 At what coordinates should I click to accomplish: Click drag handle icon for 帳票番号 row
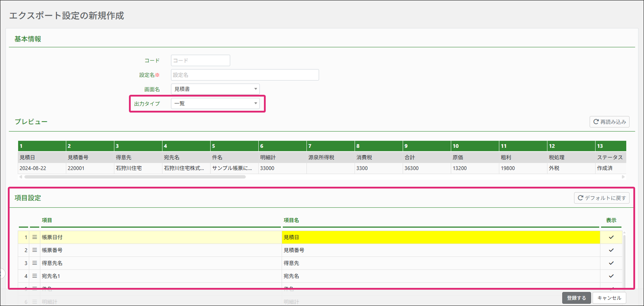click(x=34, y=250)
